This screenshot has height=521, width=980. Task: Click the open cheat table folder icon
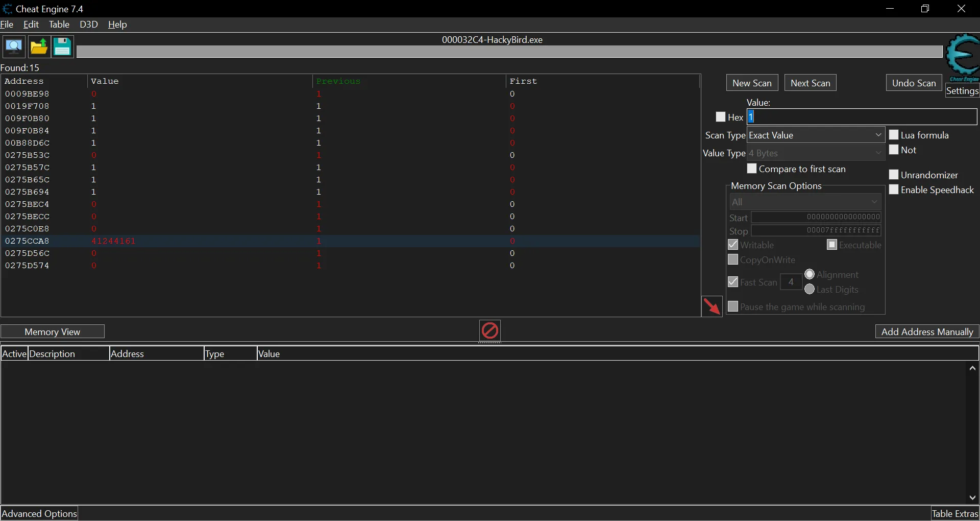click(39, 47)
